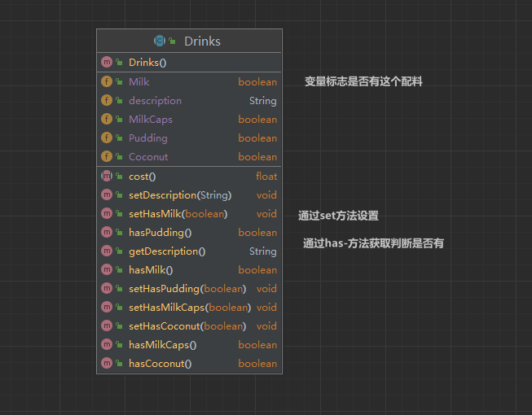532x415 pixels.
Task: Click the field icon next to Pudding
Action: (106, 138)
